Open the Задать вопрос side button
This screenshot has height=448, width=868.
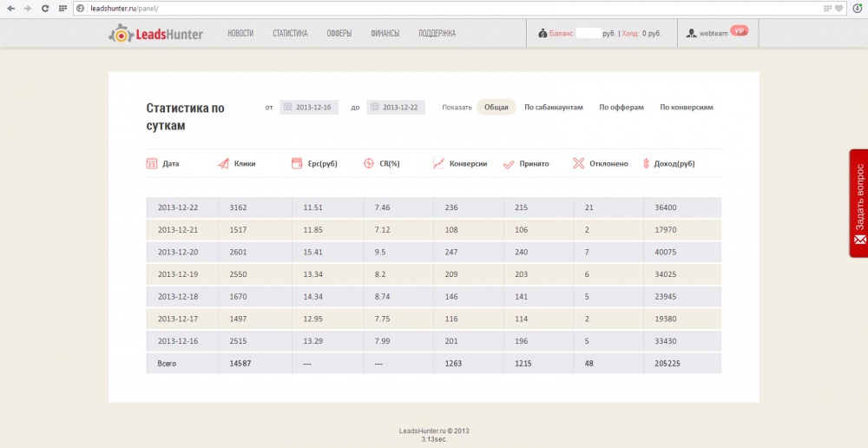858,203
